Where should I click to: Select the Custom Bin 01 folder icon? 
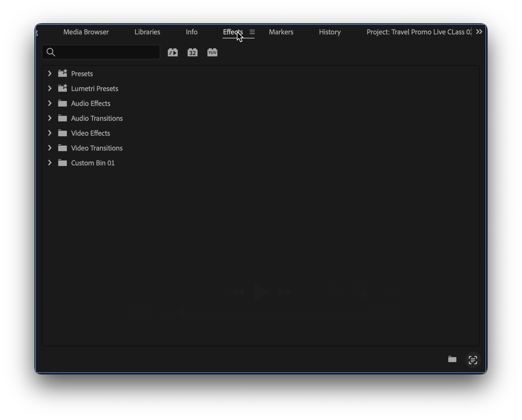pyautogui.click(x=63, y=163)
